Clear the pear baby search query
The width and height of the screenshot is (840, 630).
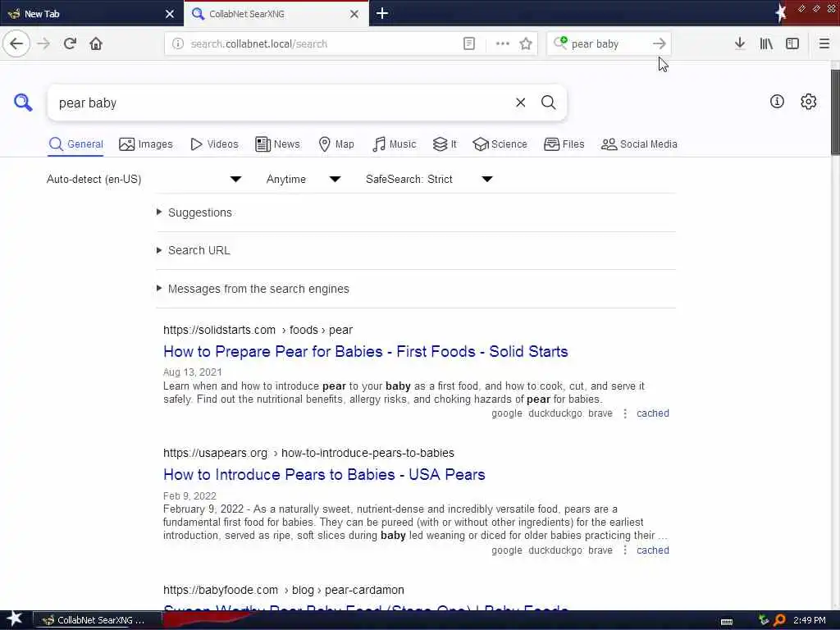pos(520,103)
